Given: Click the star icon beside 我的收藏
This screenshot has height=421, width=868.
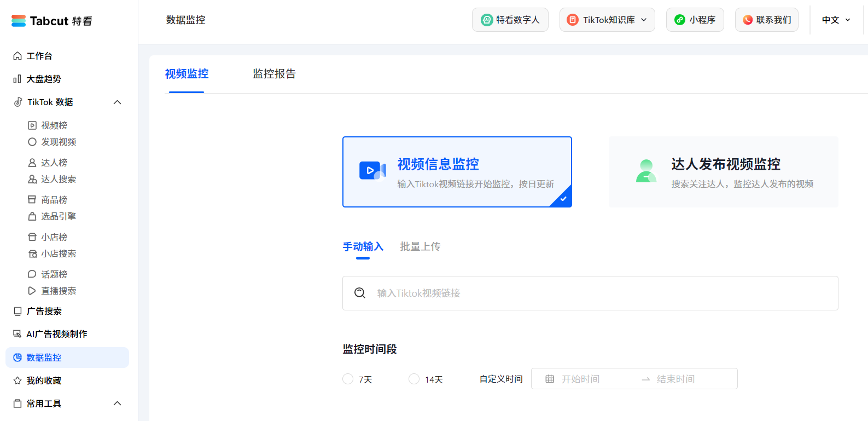Looking at the screenshot, I should 18,380.
